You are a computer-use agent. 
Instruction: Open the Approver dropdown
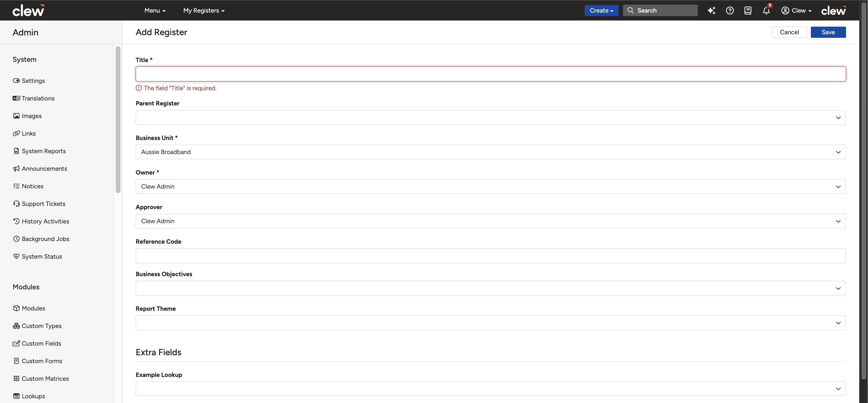click(x=491, y=221)
